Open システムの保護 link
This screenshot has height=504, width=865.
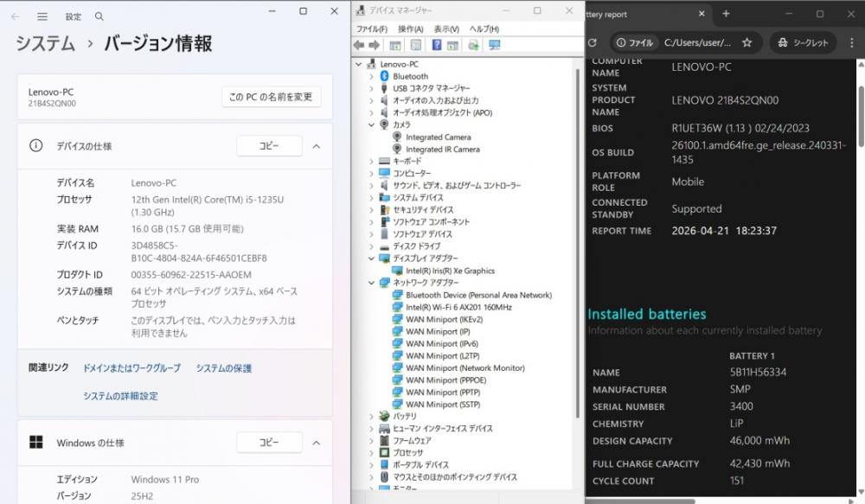(224, 367)
